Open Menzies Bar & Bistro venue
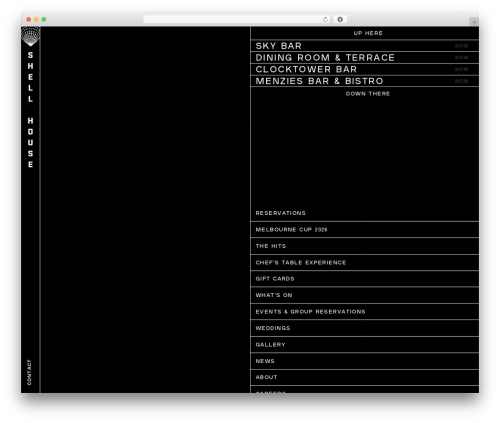 (x=319, y=81)
